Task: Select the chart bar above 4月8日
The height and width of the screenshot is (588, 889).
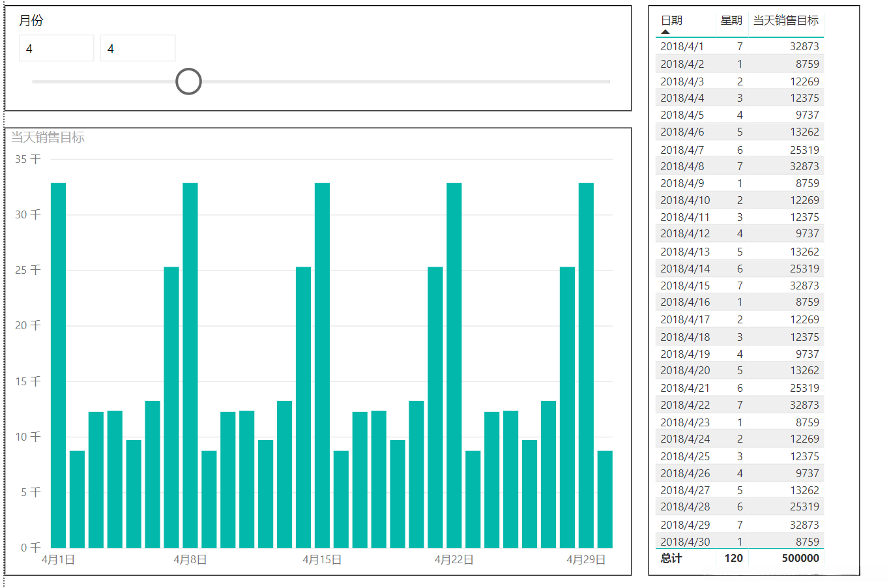Action: (x=190, y=365)
